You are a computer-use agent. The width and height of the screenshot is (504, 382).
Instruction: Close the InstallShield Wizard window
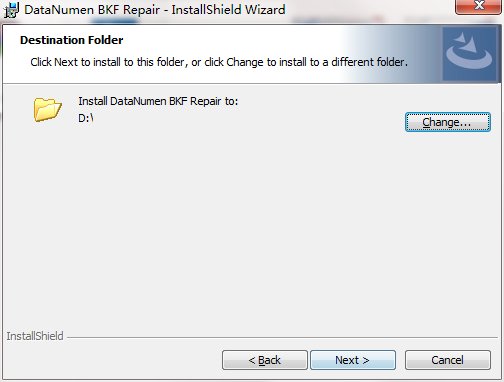478,7
